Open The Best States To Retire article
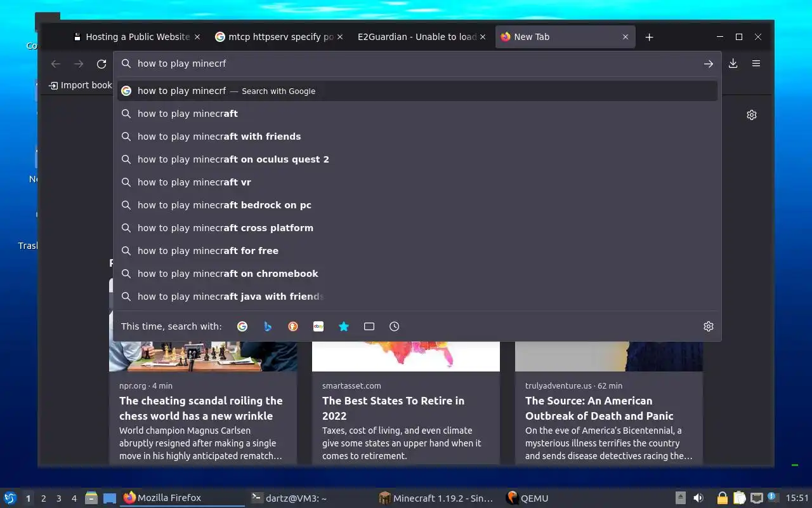Screen dimensions: 812x508 [x=393, y=408]
